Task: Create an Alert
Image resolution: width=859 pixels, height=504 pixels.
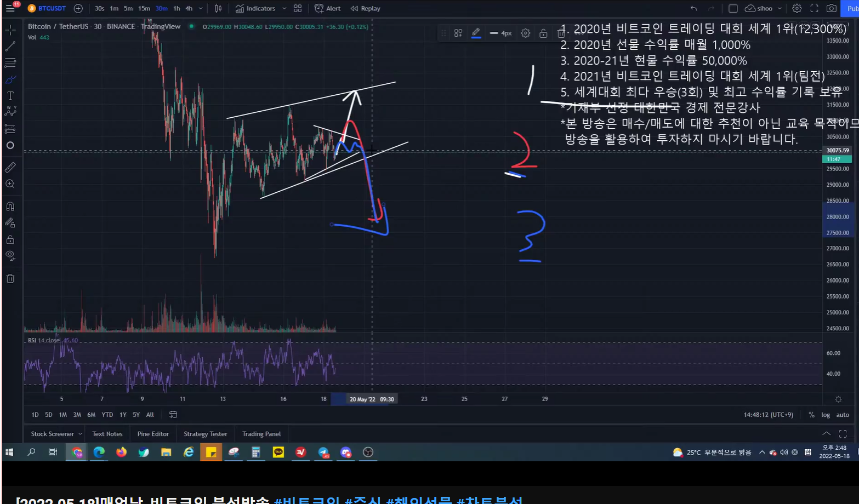Action: click(327, 8)
